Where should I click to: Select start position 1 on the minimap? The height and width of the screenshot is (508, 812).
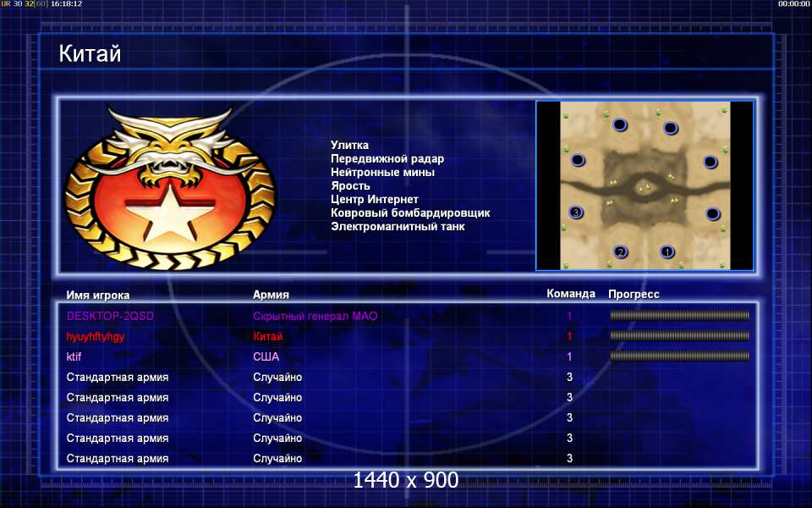pos(667,252)
